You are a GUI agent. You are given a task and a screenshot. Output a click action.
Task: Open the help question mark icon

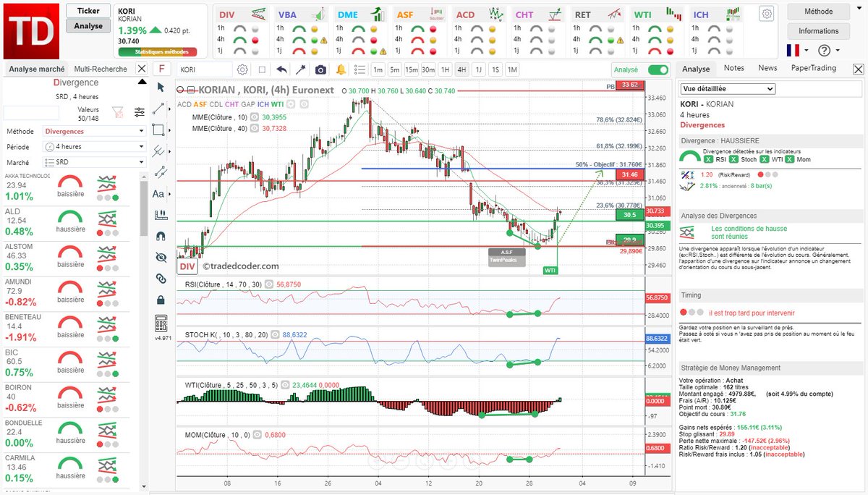pyautogui.click(x=824, y=51)
